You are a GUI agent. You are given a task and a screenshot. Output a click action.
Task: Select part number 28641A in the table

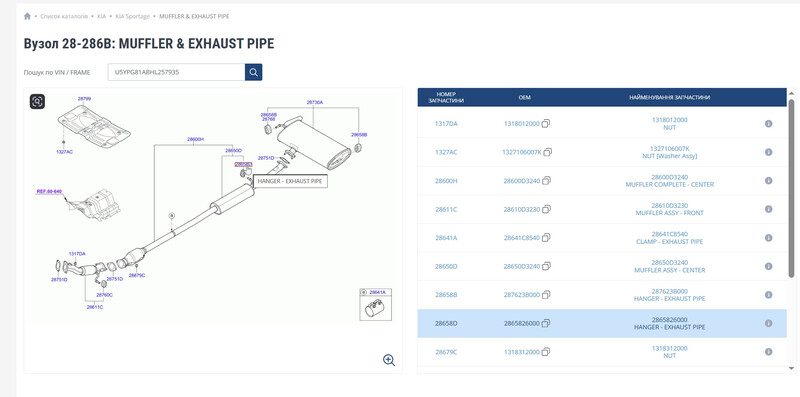pyautogui.click(x=446, y=238)
